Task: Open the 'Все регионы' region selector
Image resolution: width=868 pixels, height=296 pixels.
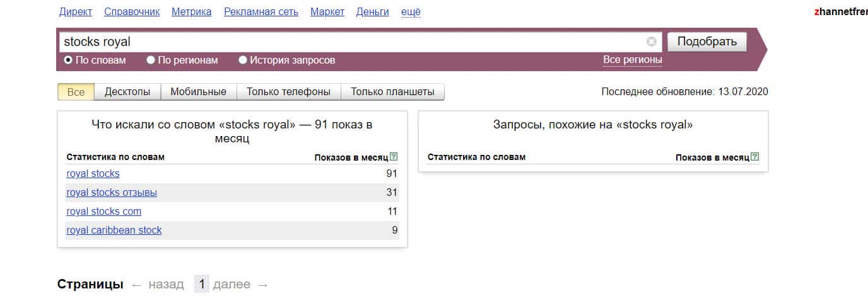Action: click(633, 60)
